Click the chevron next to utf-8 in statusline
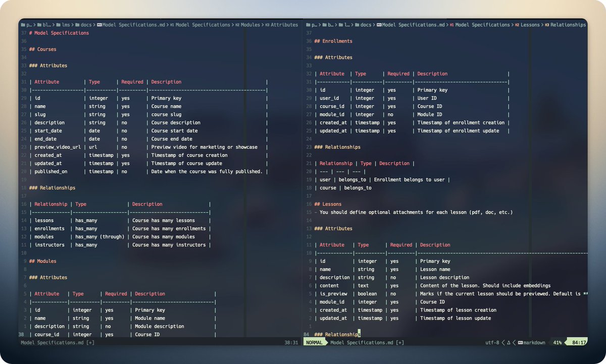The height and width of the screenshot is (364, 606). coord(503,342)
